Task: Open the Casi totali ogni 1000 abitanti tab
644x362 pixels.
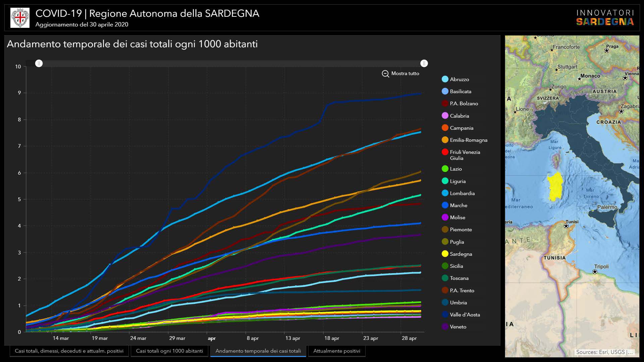Action: tap(169, 351)
